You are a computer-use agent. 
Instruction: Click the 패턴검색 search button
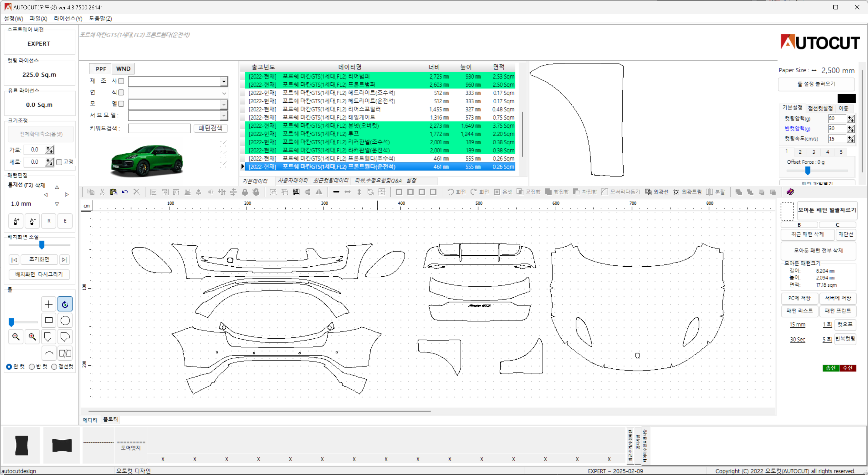pyautogui.click(x=211, y=128)
